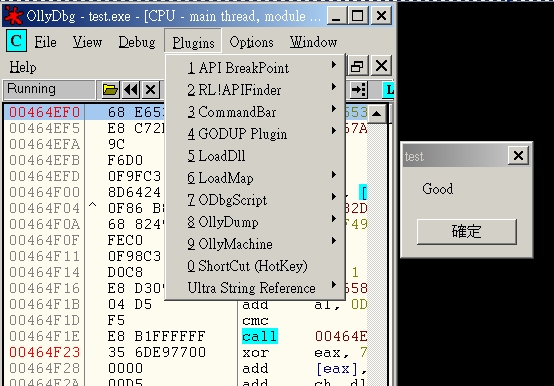The image size is (554, 386).
Task: Select the address row 00464F11
Action: pyautogui.click(x=45, y=256)
